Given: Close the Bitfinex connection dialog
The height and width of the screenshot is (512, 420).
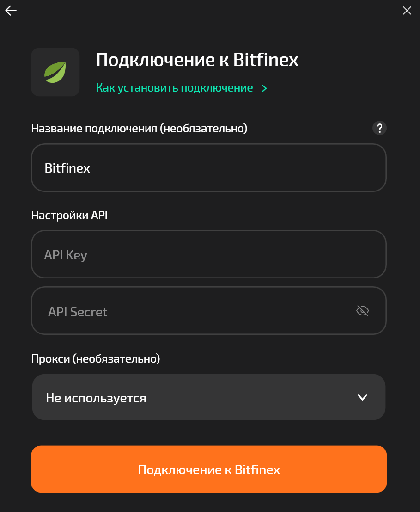Looking at the screenshot, I should [407, 11].
